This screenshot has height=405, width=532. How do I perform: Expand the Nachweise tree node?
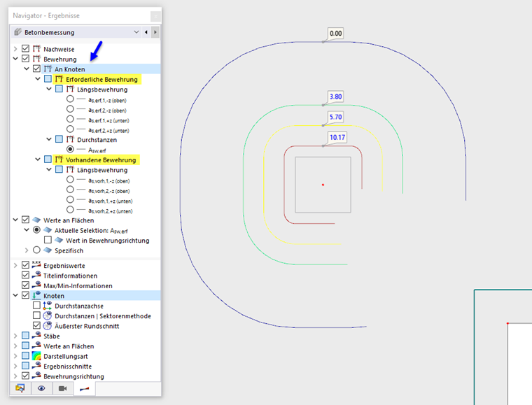click(15, 49)
